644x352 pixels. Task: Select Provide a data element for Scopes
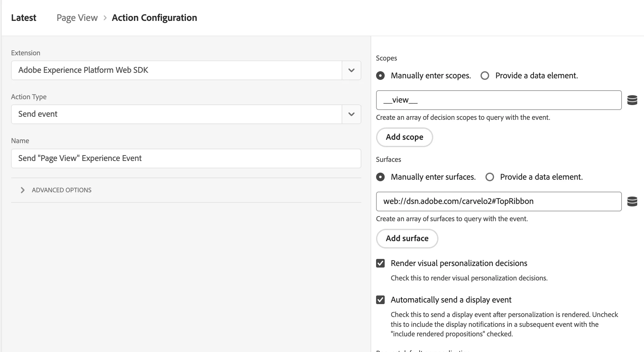[485, 76]
